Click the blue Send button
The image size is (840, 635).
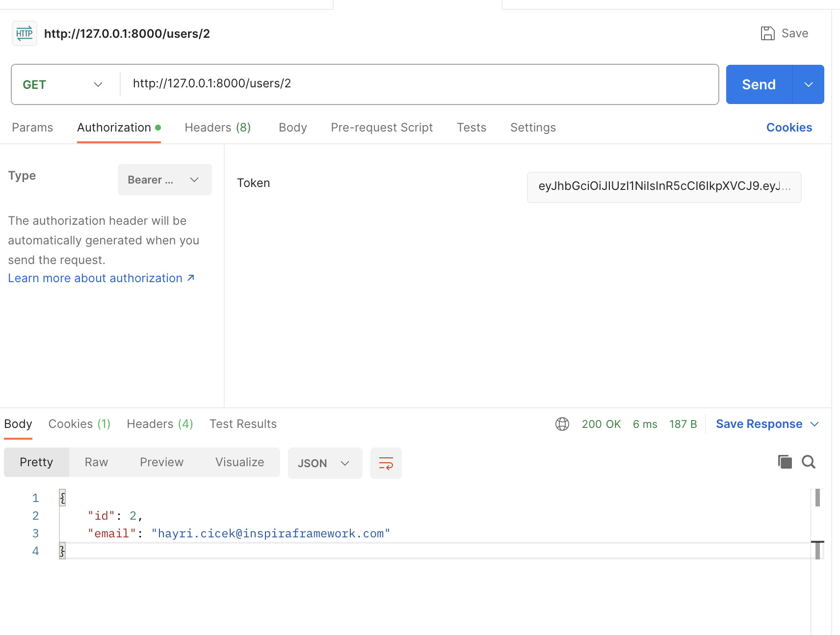point(759,84)
